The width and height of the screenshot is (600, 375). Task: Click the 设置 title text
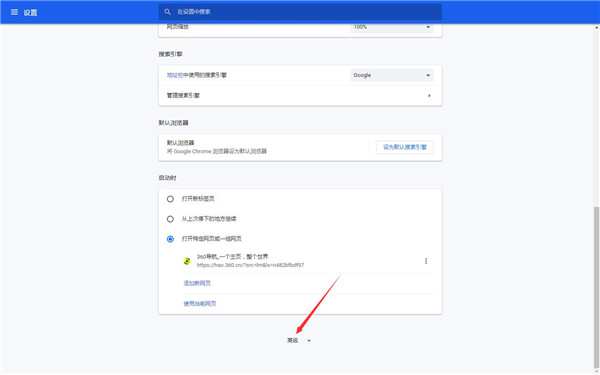point(30,13)
